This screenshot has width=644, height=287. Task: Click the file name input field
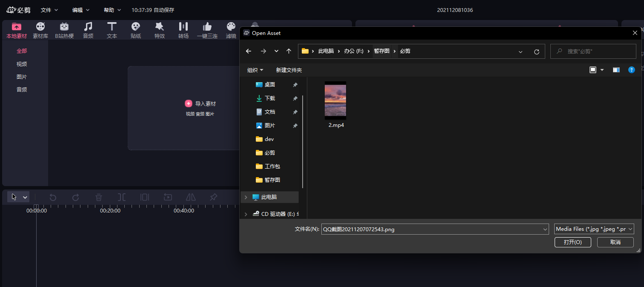[434, 229]
